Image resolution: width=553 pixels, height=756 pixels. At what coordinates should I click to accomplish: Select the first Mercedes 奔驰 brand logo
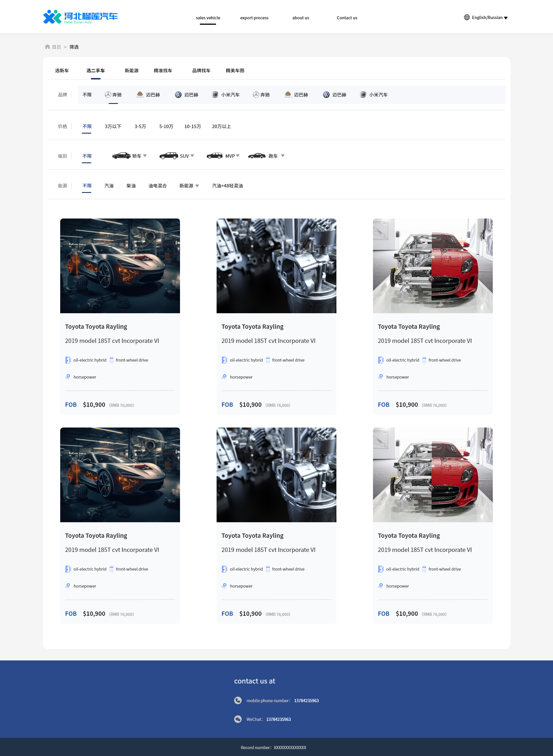coord(108,95)
